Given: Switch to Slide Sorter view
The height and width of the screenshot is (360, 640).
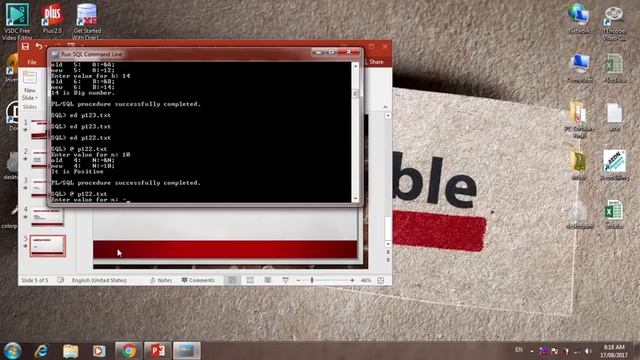Looking at the screenshot, I should pyautogui.click(x=250, y=280).
